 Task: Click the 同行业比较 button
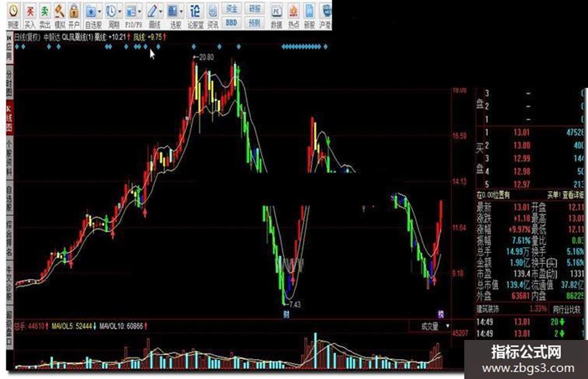pyautogui.click(x=567, y=309)
